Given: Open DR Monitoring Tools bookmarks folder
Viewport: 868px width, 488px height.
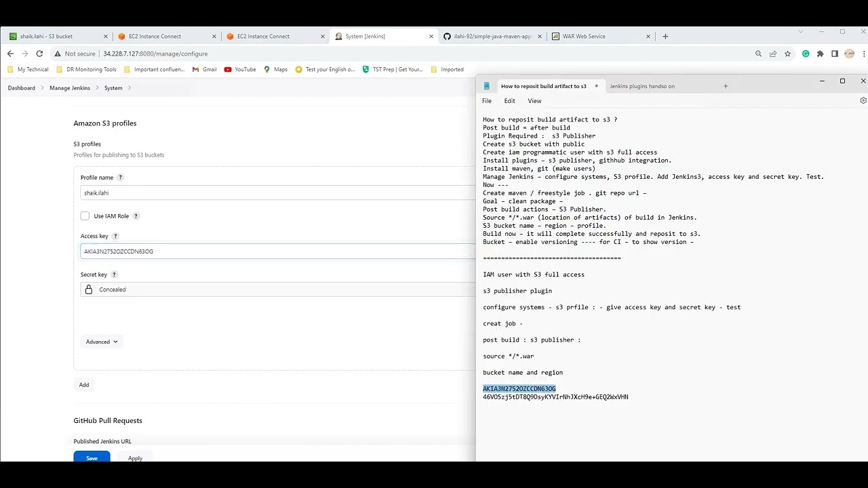Looking at the screenshot, I should 85,69.
